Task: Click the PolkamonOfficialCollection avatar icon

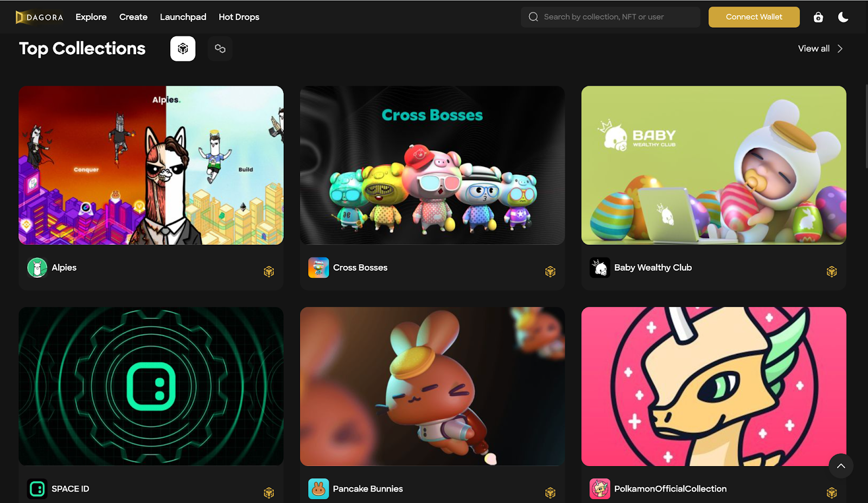Action: coord(600,489)
